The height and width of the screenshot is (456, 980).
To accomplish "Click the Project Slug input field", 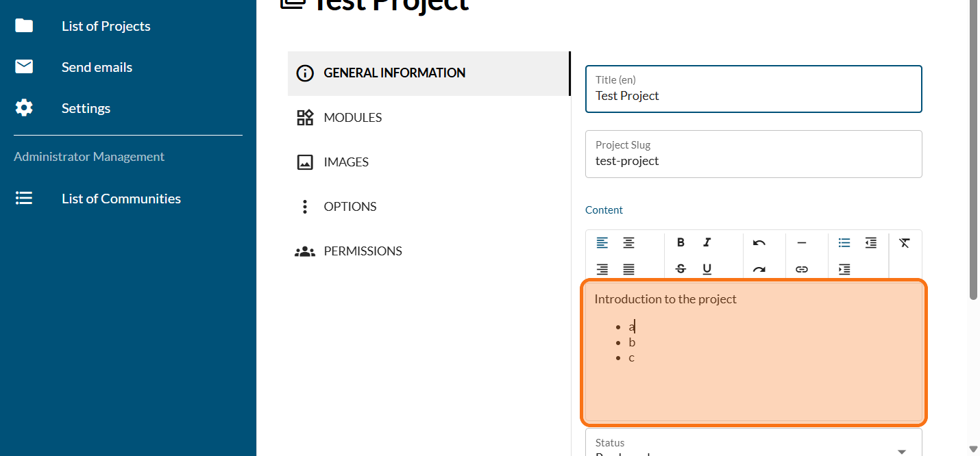I will (x=753, y=161).
